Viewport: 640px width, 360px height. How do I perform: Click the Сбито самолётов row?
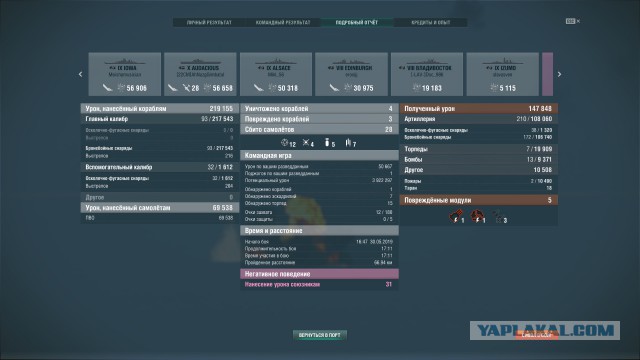pyautogui.click(x=319, y=129)
